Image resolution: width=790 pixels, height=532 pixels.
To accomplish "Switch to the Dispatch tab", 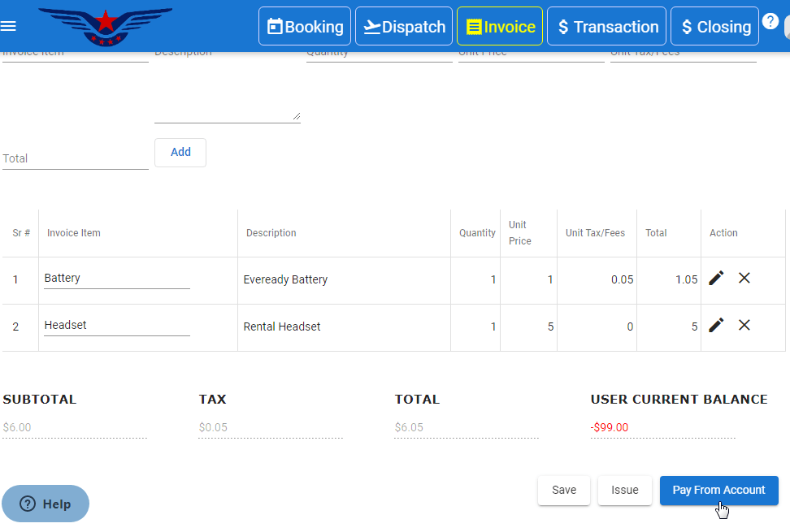I will [404, 26].
